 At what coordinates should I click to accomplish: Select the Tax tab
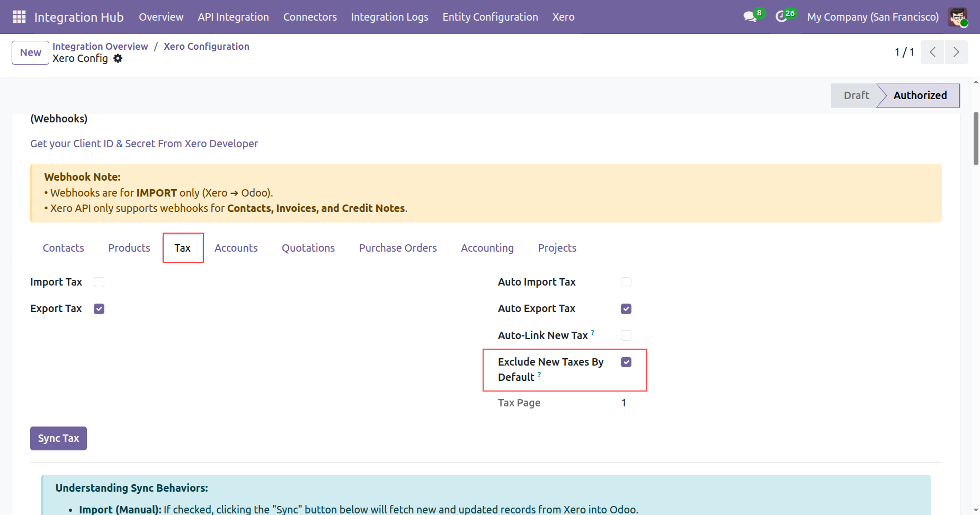click(182, 248)
